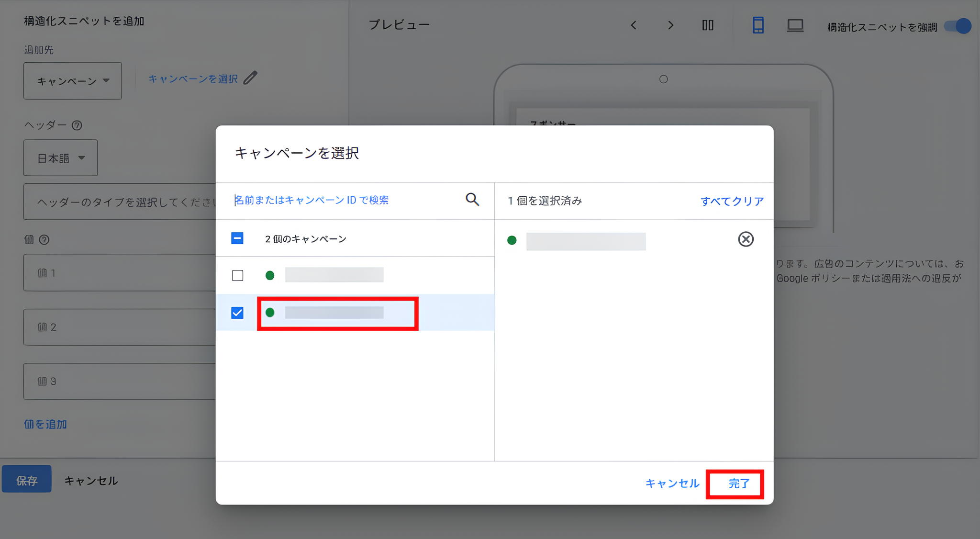Click the campaign search magnifier icon
This screenshot has height=539, width=980.
tap(472, 200)
